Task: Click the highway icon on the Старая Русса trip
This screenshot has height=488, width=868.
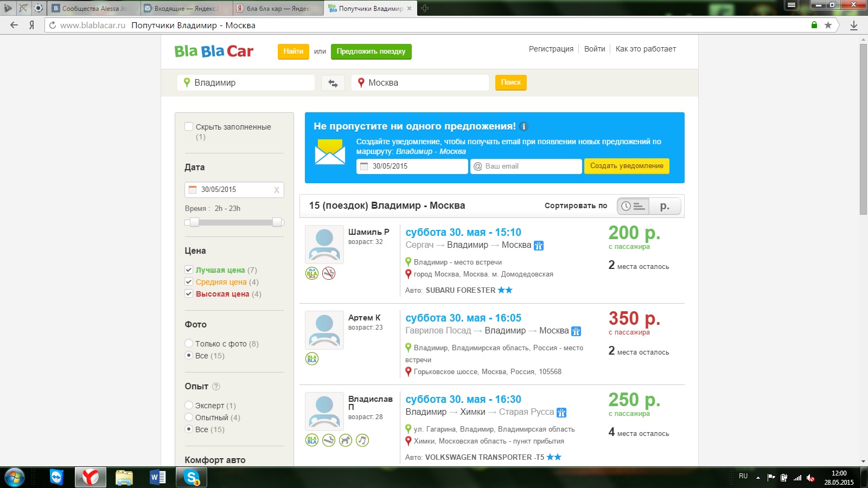Action: click(x=561, y=413)
